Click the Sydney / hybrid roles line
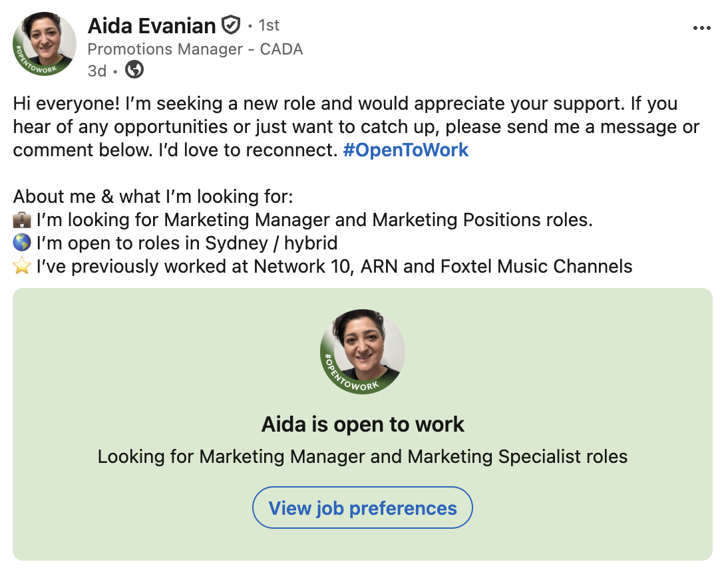Viewport: 728px width, 568px height. pos(187,243)
